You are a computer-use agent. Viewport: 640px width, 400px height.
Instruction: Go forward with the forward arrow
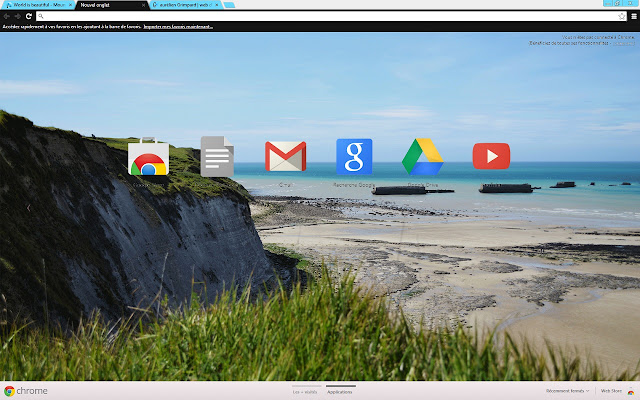click(x=18, y=16)
